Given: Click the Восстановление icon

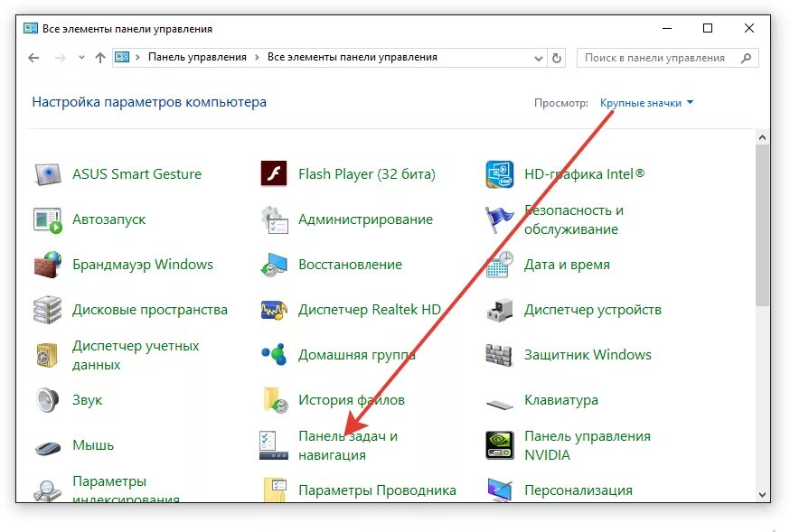Looking at the screenshot, I should tap(274, 265).
